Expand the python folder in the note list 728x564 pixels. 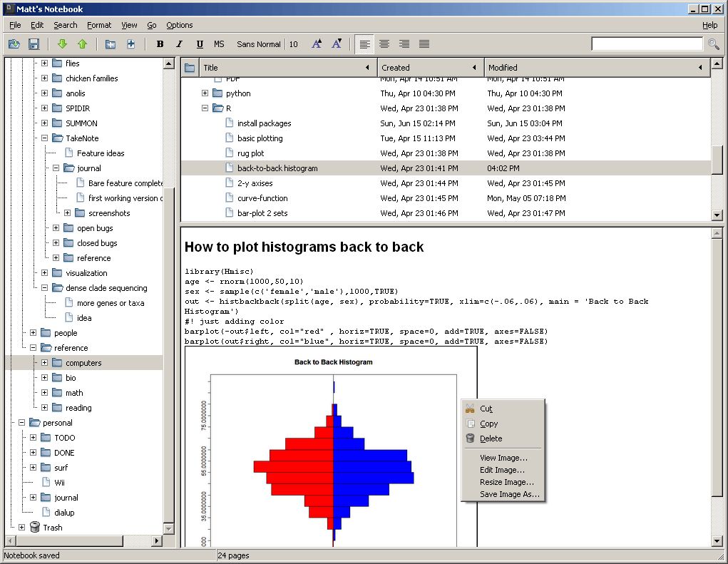pyautogui.click(x=205, y=93)
